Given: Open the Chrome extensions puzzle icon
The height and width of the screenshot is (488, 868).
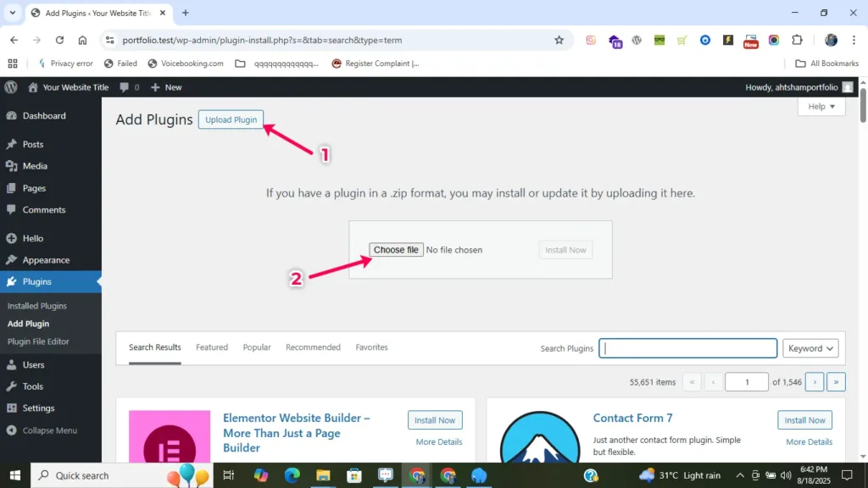Looking at the screenshot, I should tap(797, 40).
